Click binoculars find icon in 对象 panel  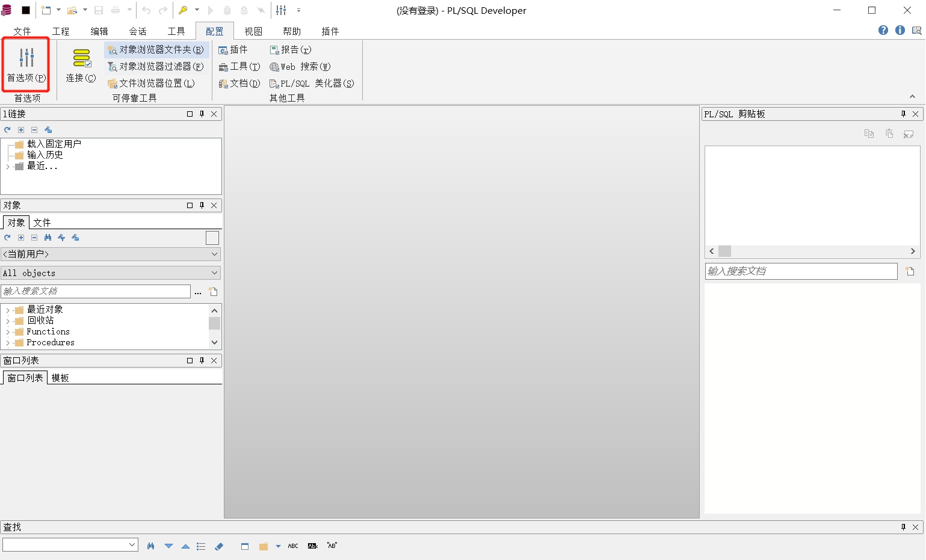point(48,238)
